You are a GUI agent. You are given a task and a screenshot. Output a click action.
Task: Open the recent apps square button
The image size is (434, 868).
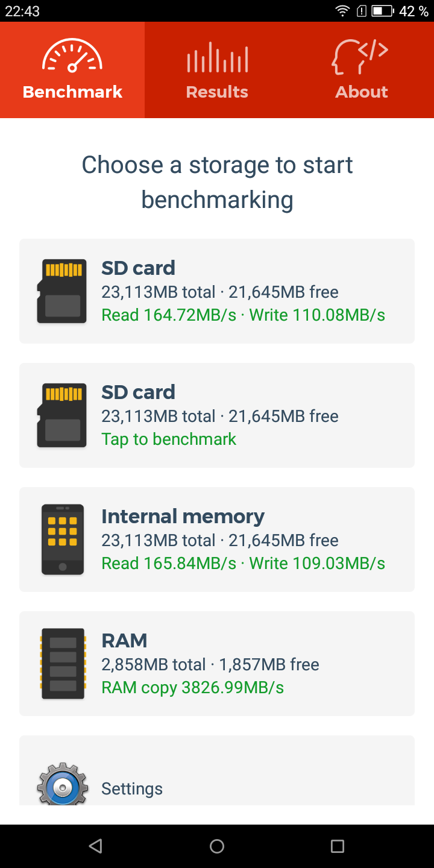[x=338, y=846]
